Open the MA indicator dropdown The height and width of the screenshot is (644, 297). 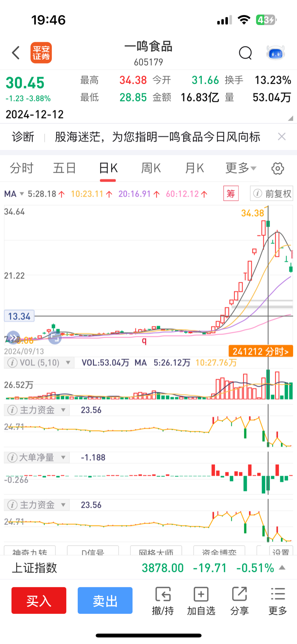coord(14,194)
